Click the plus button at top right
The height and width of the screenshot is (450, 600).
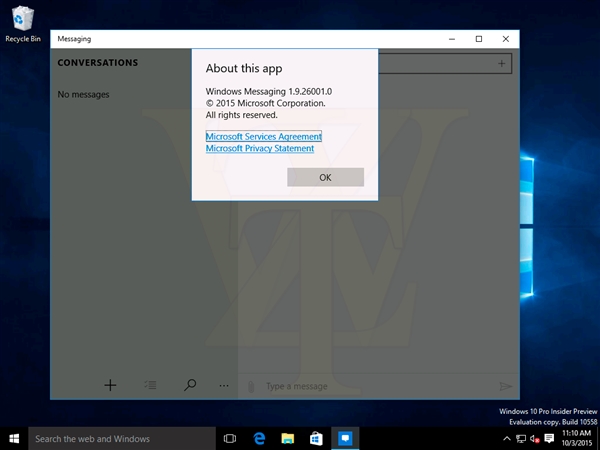[501, 63]
